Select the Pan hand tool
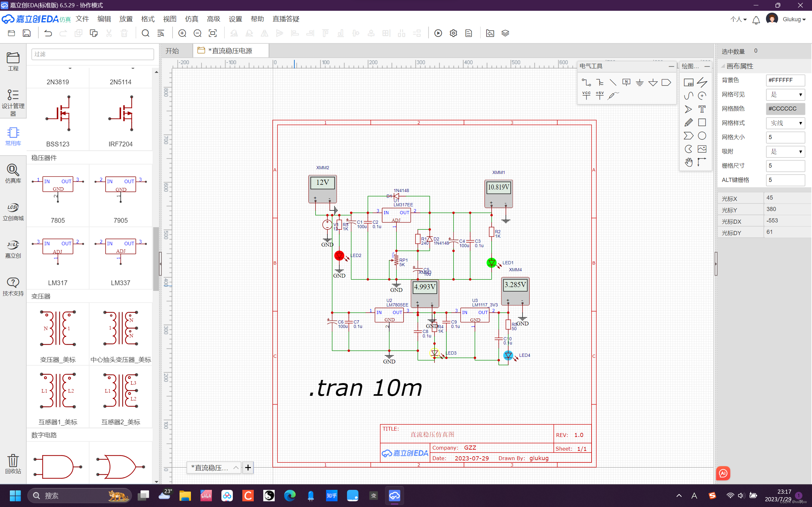 tap(688, 162)
